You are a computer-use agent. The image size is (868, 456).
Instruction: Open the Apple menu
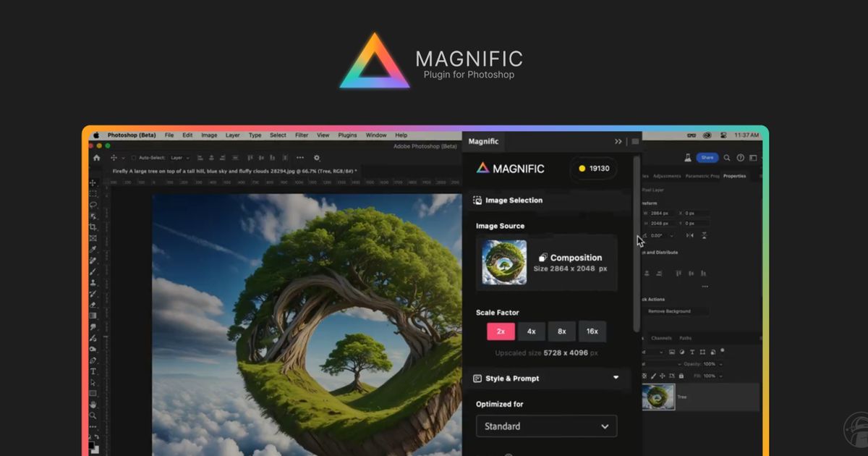pos(95,135)
